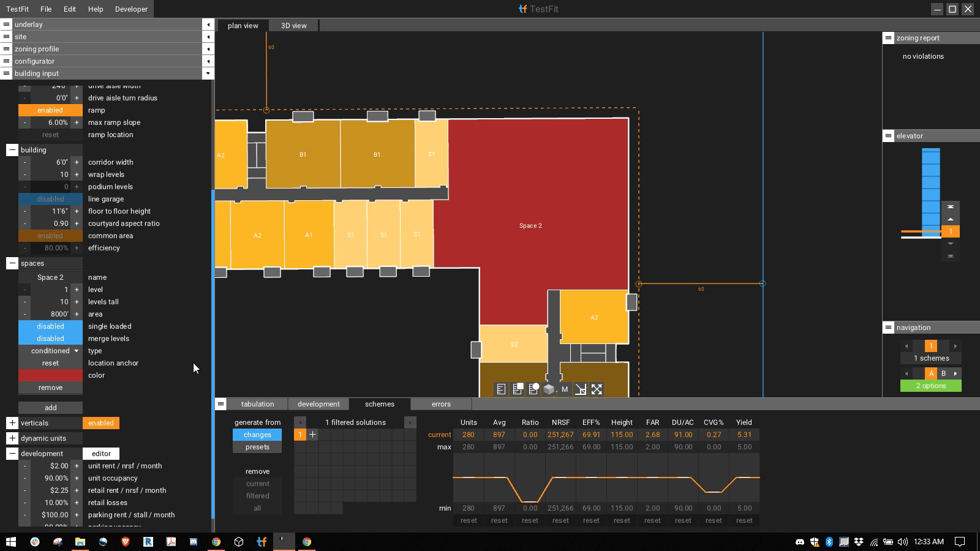This screenshot has width=980, height=551.
Task: Toggle merge levels setting
Action: pyautogui.click(x=50, y=339)
